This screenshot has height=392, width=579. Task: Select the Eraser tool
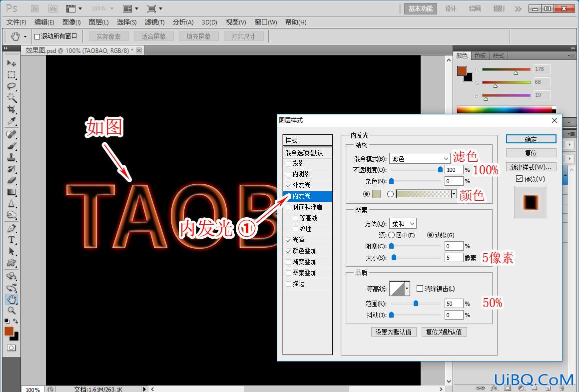(11, 180)
